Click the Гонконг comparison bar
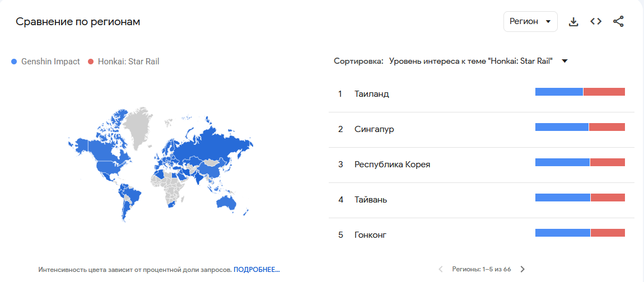The image size is (644, 282). pos(580,233)
